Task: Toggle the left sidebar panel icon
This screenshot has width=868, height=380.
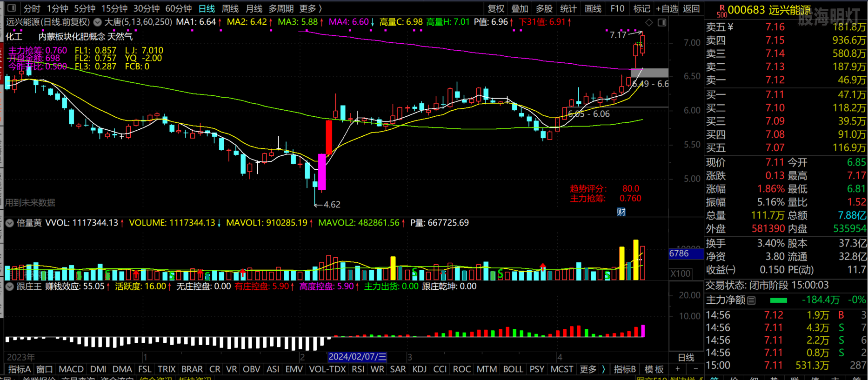Action: coord(12,8)
